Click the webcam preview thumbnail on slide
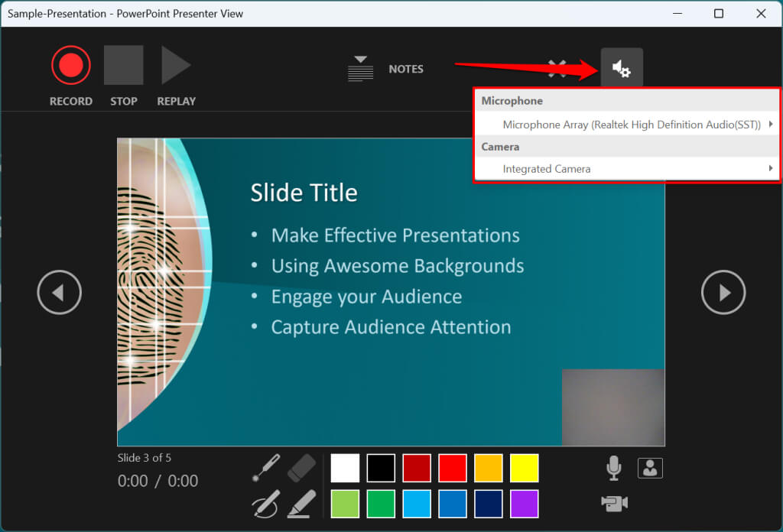The width and height of the screenshot is (783, 532). pyautogui.click(x=612, y=407)
